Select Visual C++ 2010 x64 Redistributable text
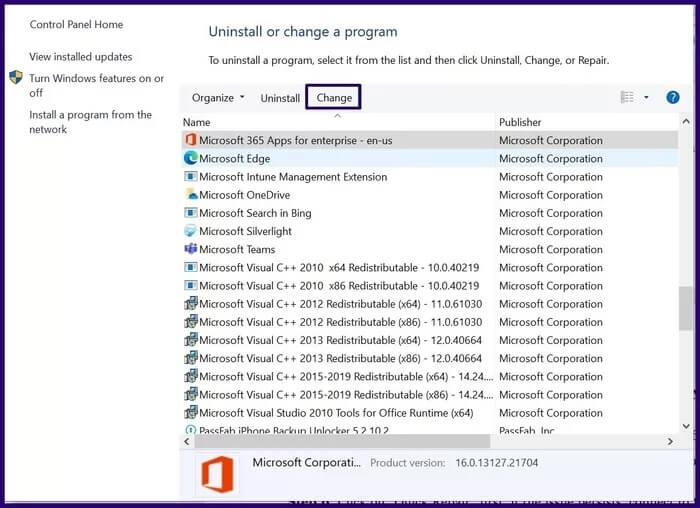 (x=339, y=267)
